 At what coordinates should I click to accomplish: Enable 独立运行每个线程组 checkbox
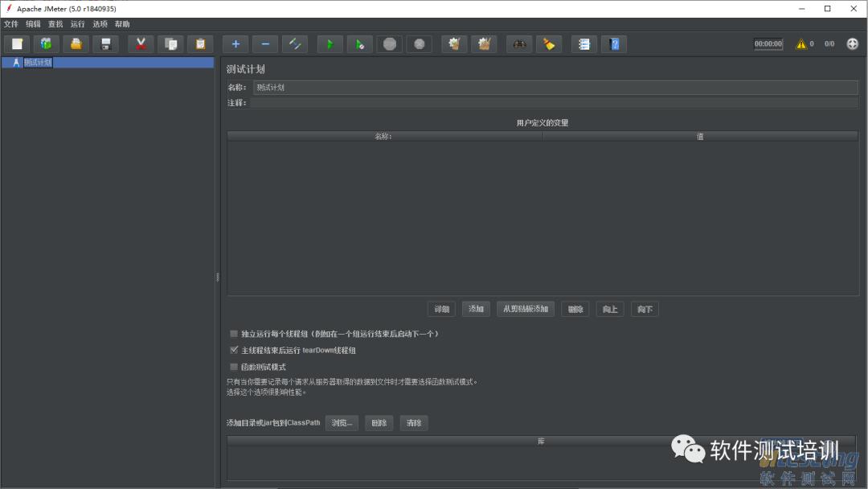click(234, 334)
